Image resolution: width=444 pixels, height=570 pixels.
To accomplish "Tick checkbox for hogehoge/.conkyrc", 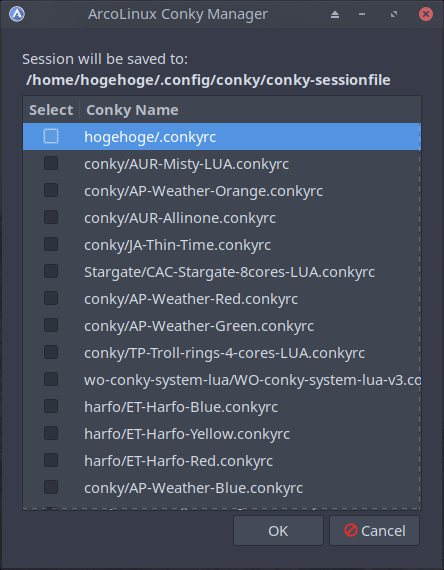I will pyautogui.click(x=51, y=136).
